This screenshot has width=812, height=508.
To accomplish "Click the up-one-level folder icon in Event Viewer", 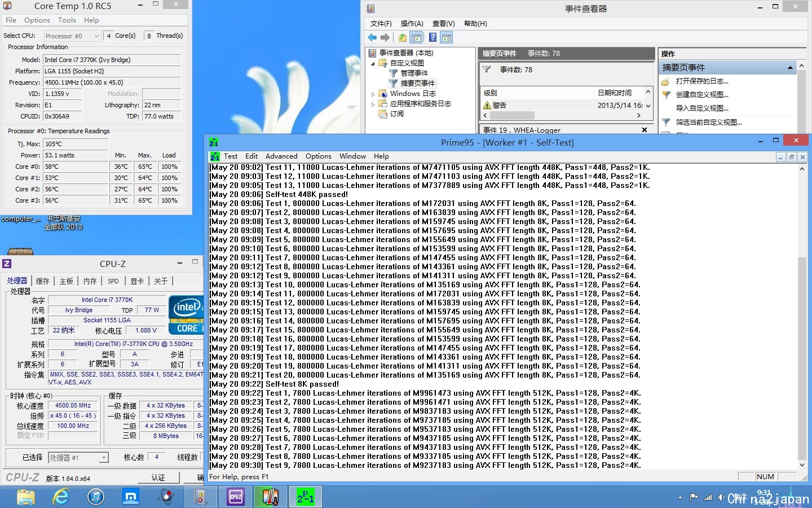I will [402, 38].
